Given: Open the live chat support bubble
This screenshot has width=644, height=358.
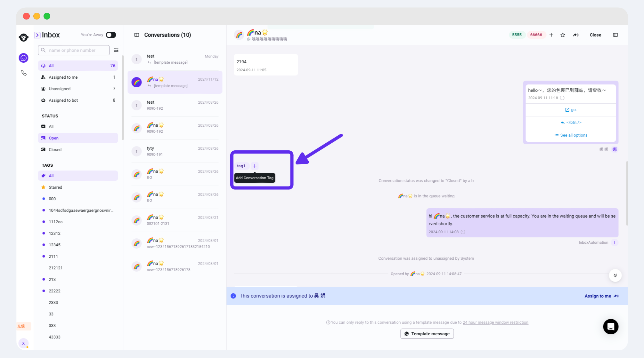Looking at the screenshot, I should pyautogui.click(x=610, y=327).
